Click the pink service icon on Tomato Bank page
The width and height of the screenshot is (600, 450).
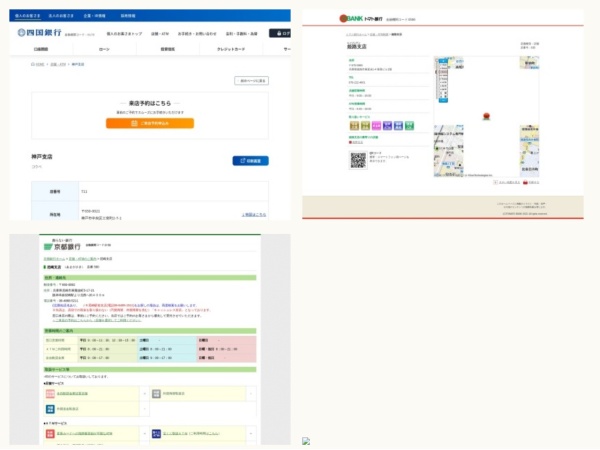(377, 126)
